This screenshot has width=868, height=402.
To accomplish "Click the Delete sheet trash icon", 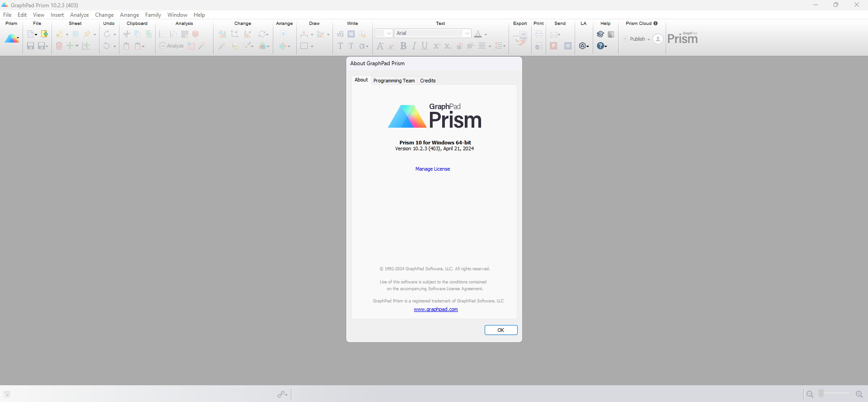I will coord(59,46).
